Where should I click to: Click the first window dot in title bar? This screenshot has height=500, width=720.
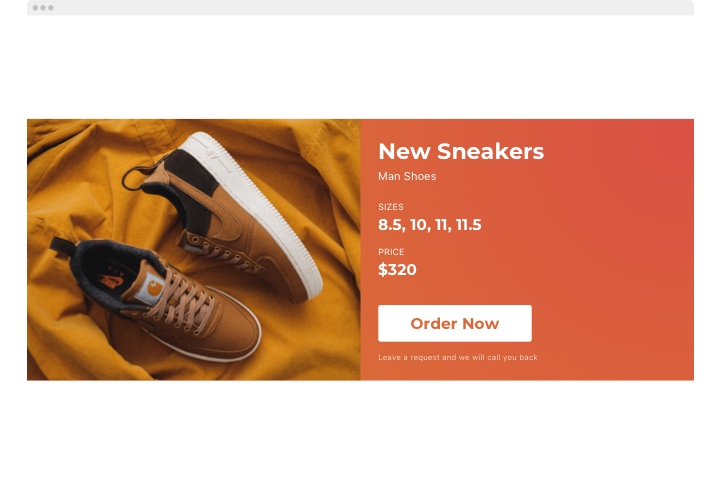pos(35,8)
